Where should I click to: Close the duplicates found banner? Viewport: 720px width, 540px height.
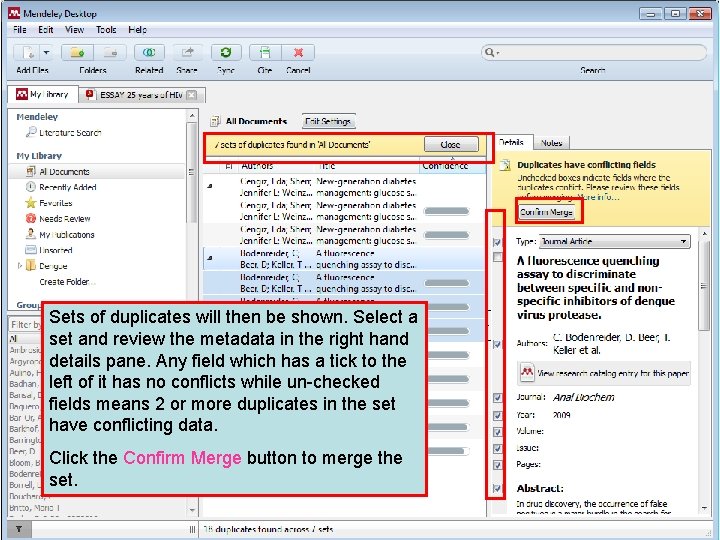click(x=450, y=145)
